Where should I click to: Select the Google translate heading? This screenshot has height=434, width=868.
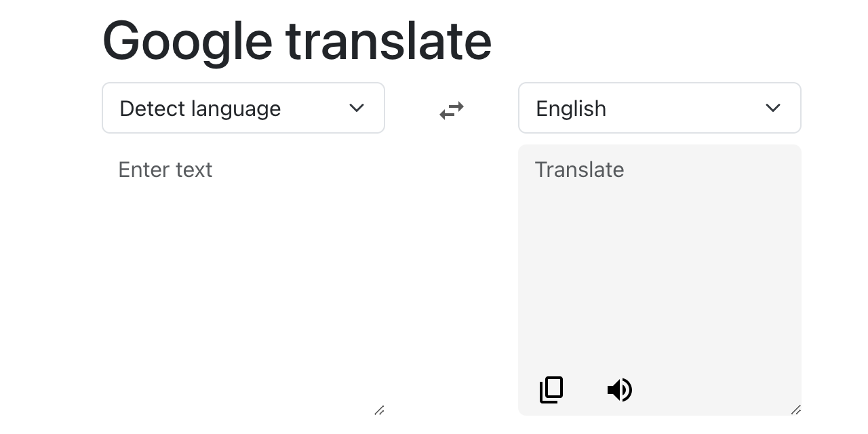(296, 39)
